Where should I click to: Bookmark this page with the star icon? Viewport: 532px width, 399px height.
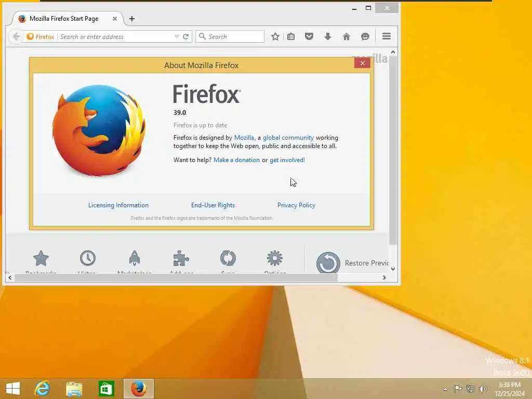coord(275,37)
